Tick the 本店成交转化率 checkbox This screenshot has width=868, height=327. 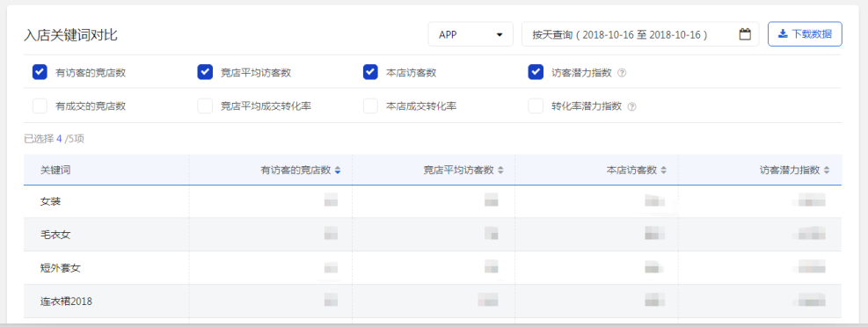pos(370,105)
